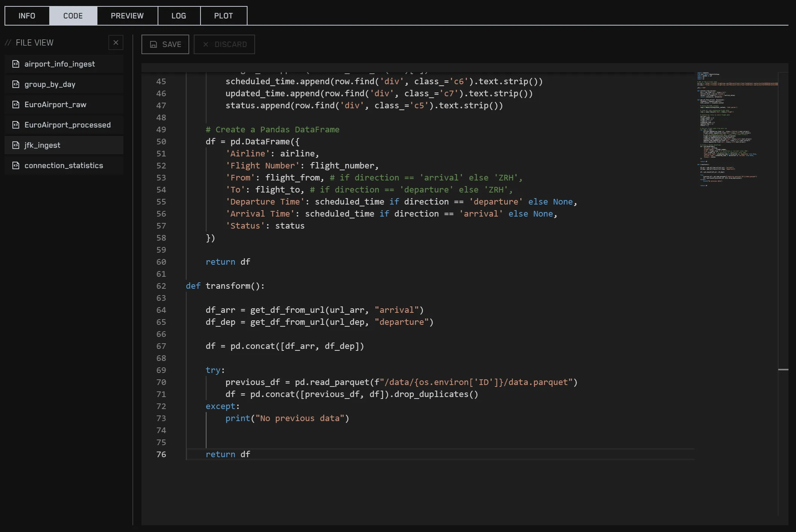Click the X icon in DISCARD
This screenshot has height=532, width=796.
[x=206, y=44]
